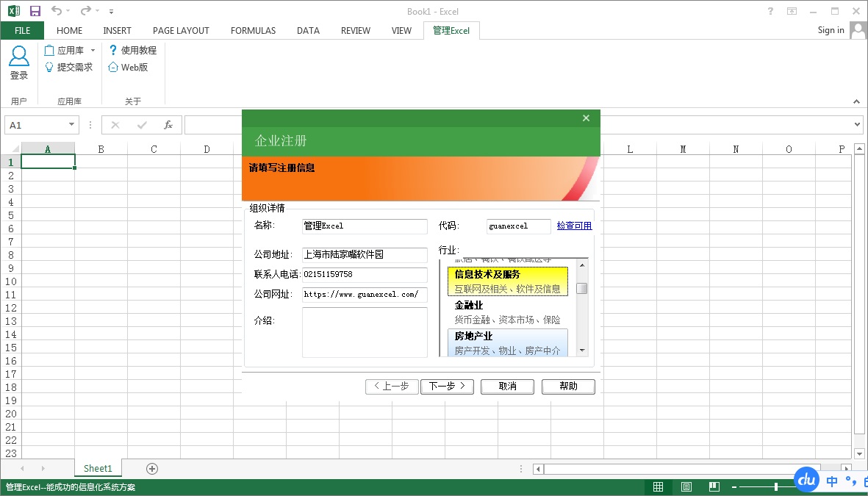Switch to the INSERT tab
The image size is (868, 496).
[x=117, y=30]
